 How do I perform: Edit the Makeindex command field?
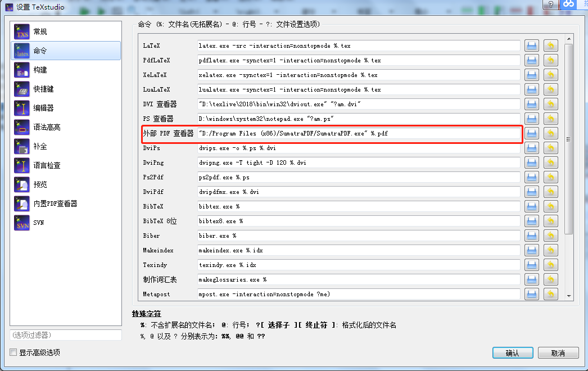pos(359,251)
